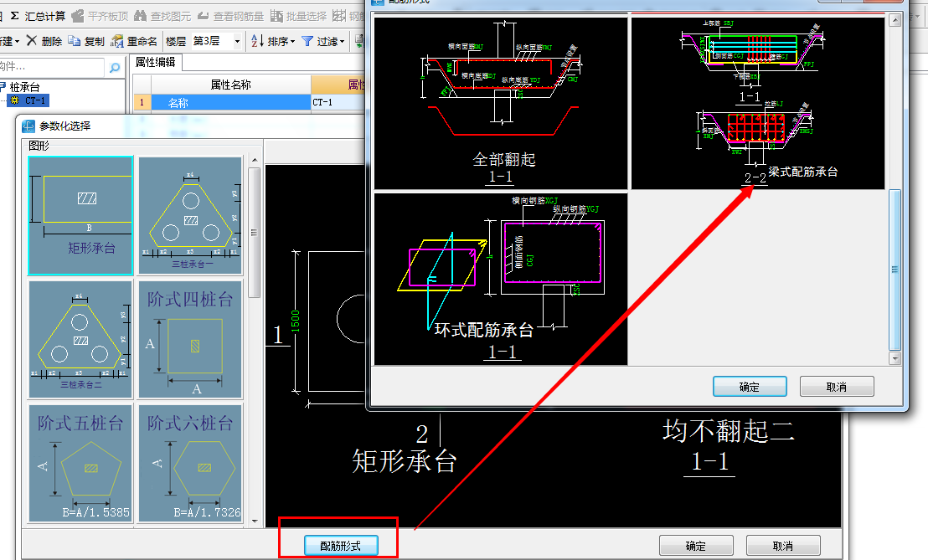Click 取消 in the 参数化选择 dialog
This screenshot has width=928, height=560.
tap(783, 546)
